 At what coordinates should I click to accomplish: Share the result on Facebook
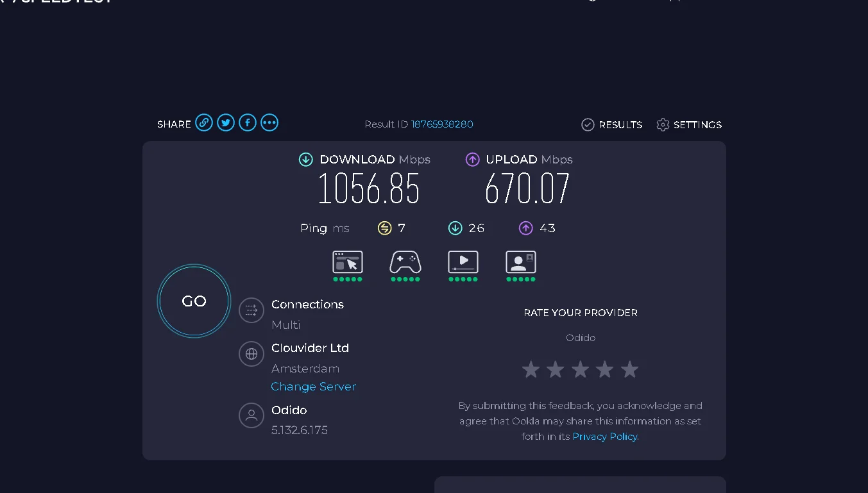tap(248, 122)
